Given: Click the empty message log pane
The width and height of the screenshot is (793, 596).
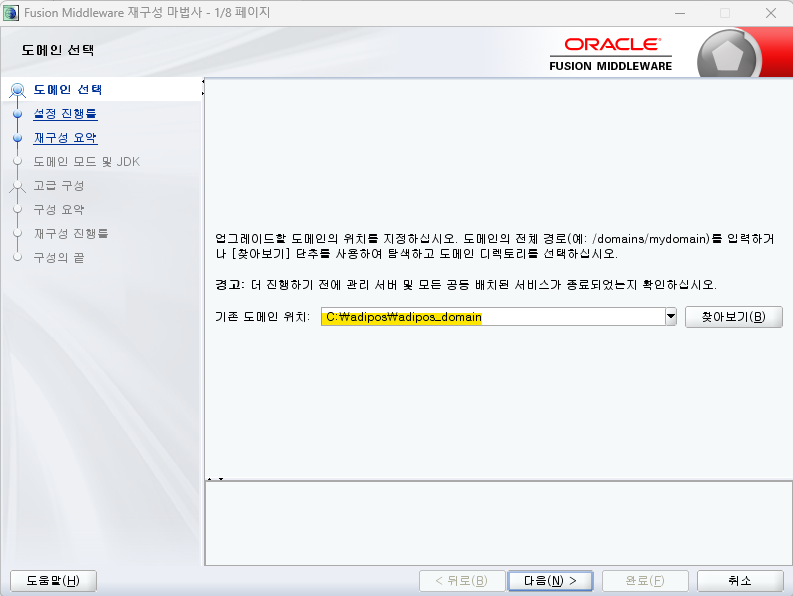Looking at the screenshot, I should 498,523.
